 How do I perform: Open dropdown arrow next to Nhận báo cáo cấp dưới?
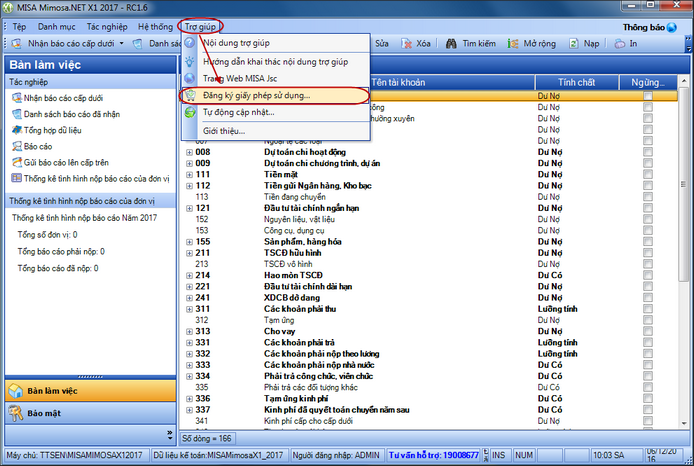[122, 43]
